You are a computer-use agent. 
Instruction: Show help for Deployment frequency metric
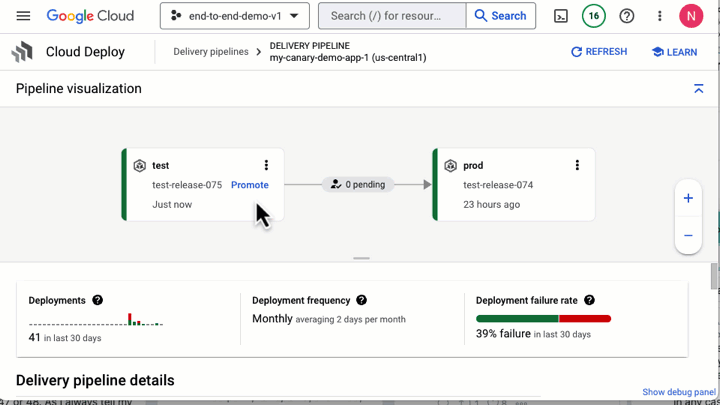[361, 300]
